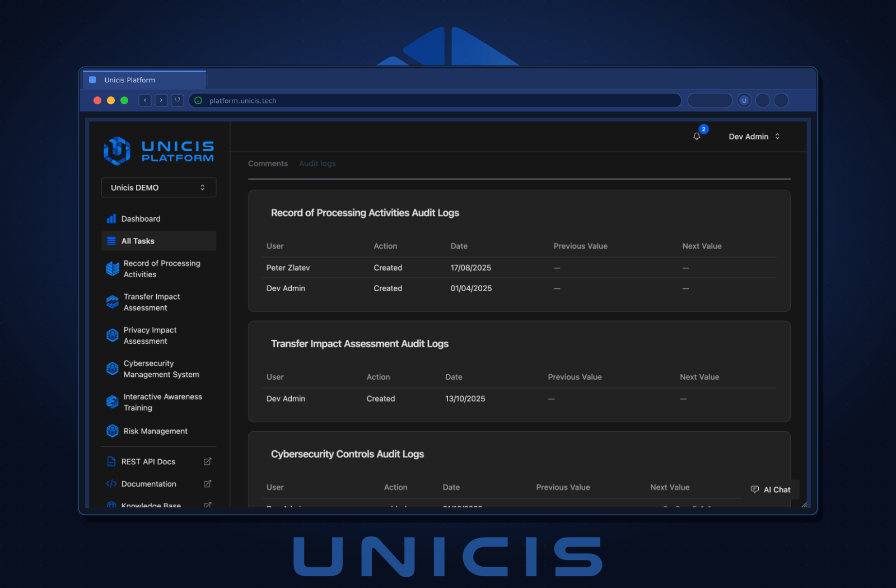Click the date 17/08/2025
Screen dimensions: 896x588
471,268
